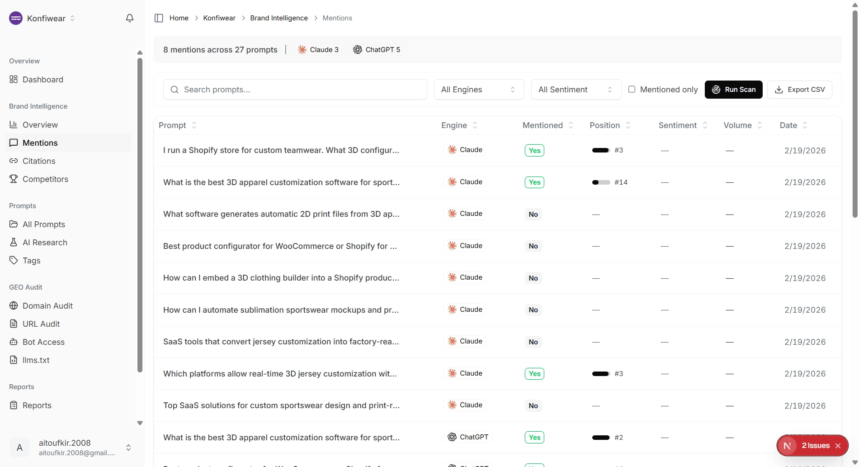Toggle the sidebar panel icon

point(159,18)
